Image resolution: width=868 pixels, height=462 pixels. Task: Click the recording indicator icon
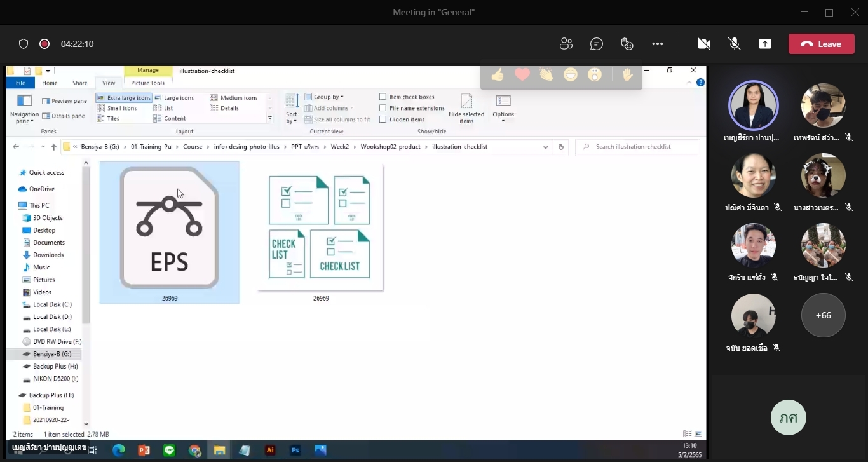(44, 44)
